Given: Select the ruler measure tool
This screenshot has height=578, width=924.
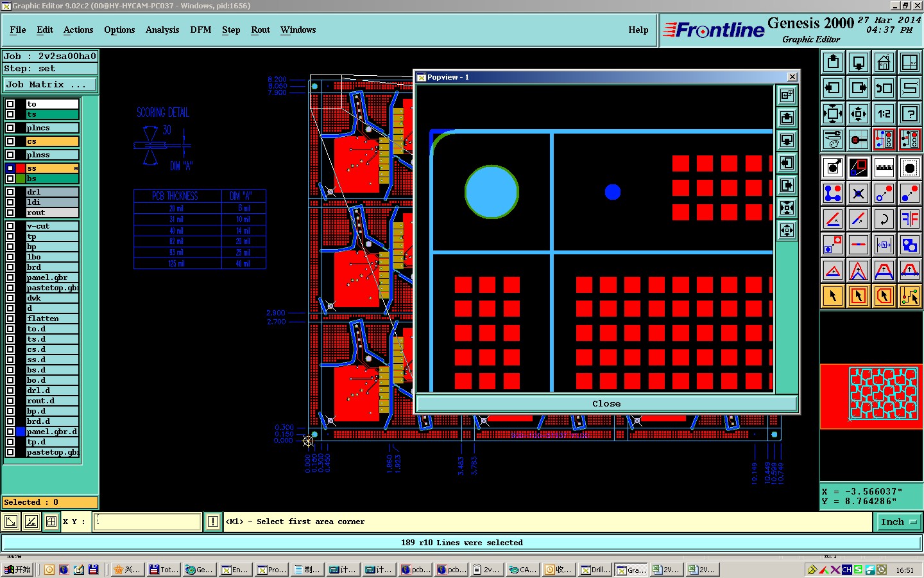Looking at the screenshot, I should pos(884,168).
